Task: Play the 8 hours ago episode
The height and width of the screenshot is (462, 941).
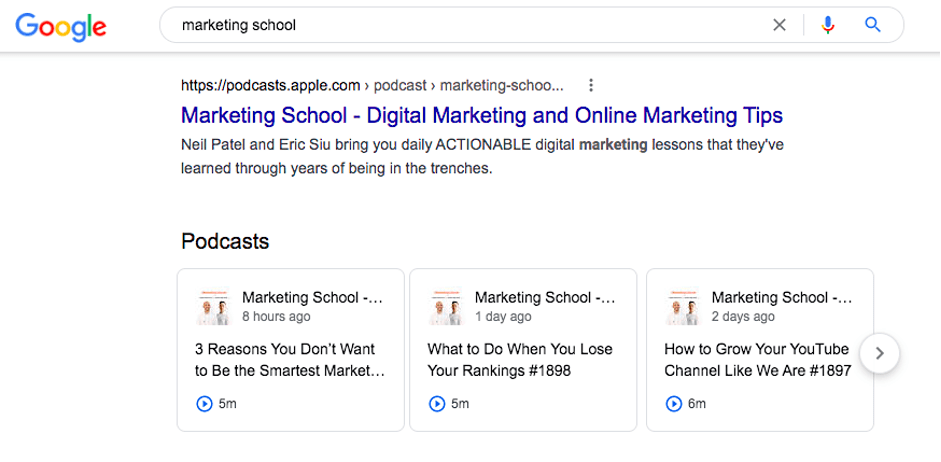Action: (205, 404)
